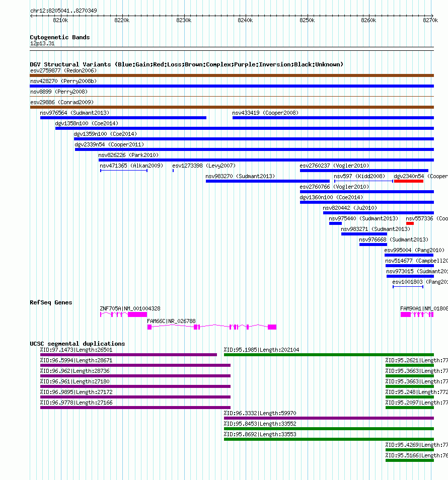Click the nsv976564 (Sudmant2013) blue bar

point(123,118)
